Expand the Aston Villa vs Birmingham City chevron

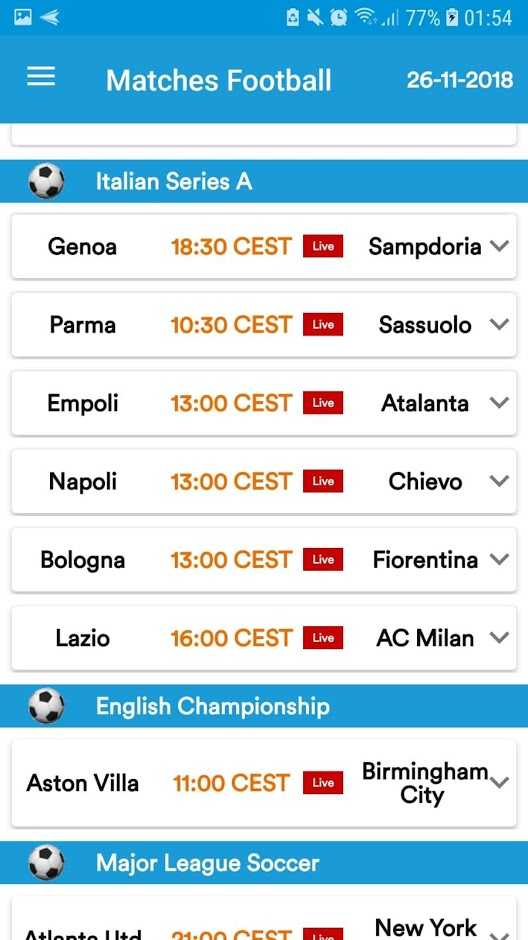click(x=499, y=782)
